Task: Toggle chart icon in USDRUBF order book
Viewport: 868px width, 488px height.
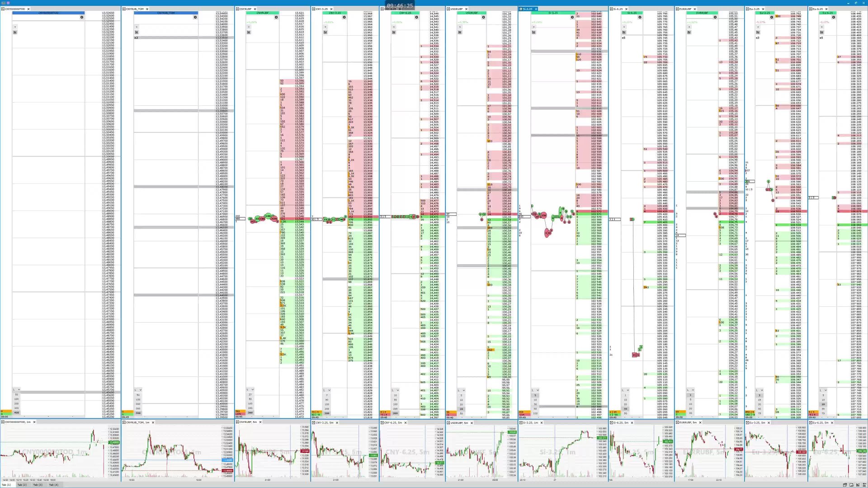Action: [x=460, y=32]
